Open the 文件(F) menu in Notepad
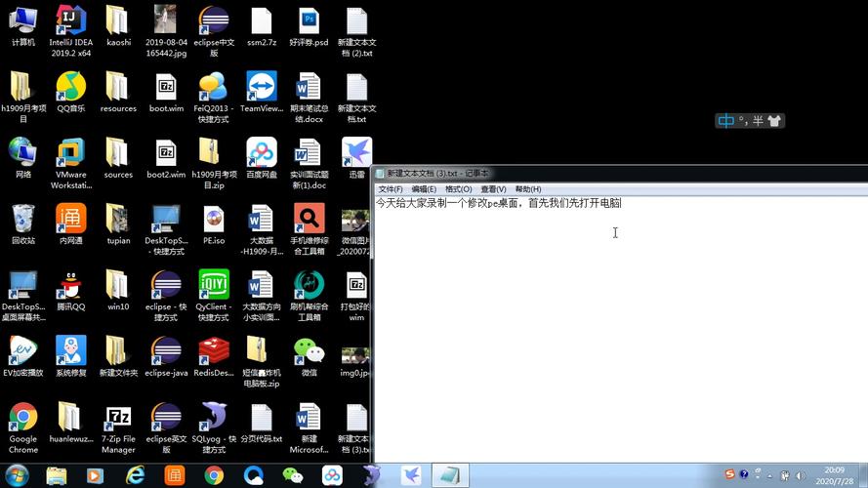 click(x=391, y=189)
